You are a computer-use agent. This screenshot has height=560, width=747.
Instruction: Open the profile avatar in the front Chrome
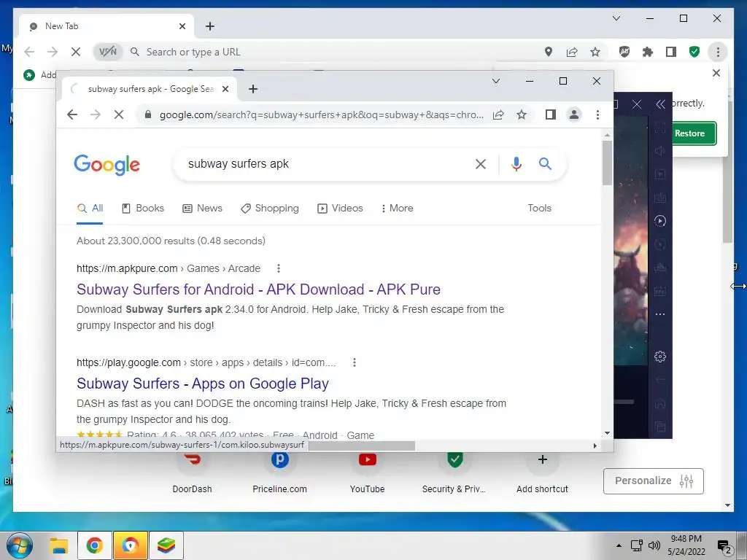pyautogui.click(x=574, y=114)
